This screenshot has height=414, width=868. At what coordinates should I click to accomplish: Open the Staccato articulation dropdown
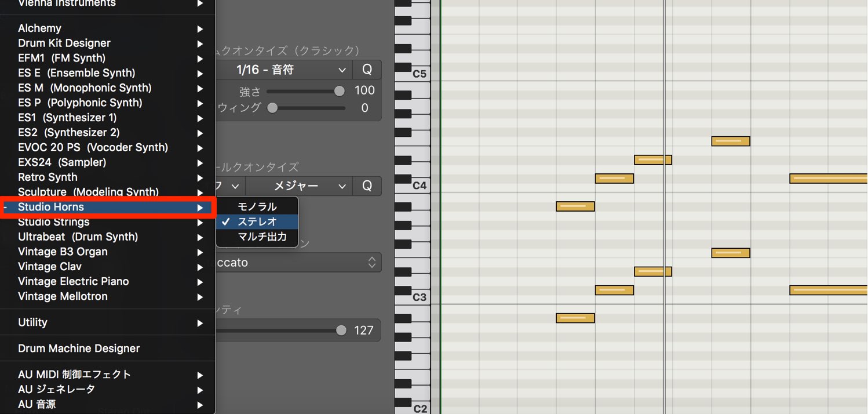click(x=298, y=263)
